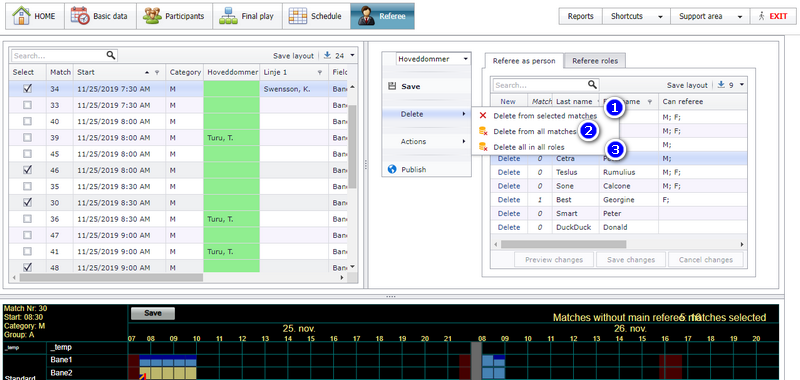Check the checkbox for match 35
Screen dimensions: 800x380
(x=28, y=186)
